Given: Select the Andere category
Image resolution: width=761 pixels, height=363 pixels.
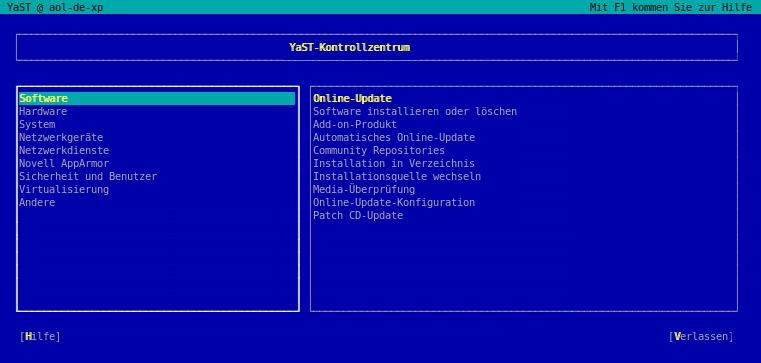Looking at the screenshot, I should 37,202.
